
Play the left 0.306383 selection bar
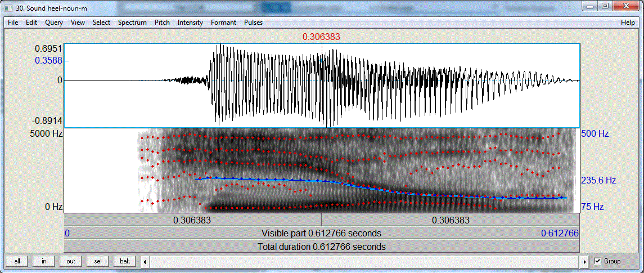tap(192, 220)
